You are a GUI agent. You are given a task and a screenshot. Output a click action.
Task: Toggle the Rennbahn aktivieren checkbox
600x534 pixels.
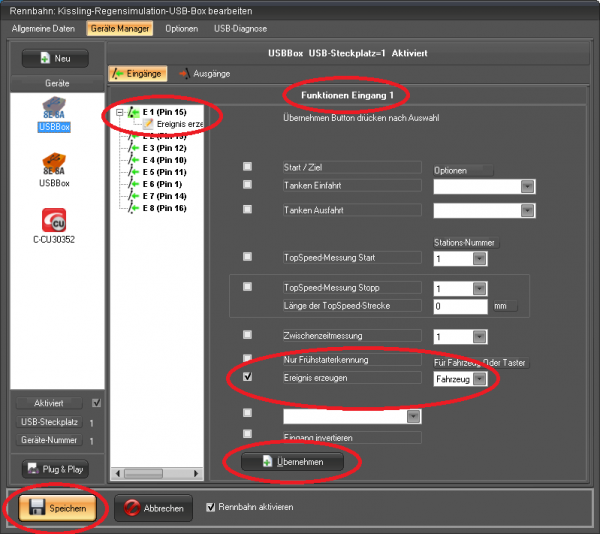[210, 507]
